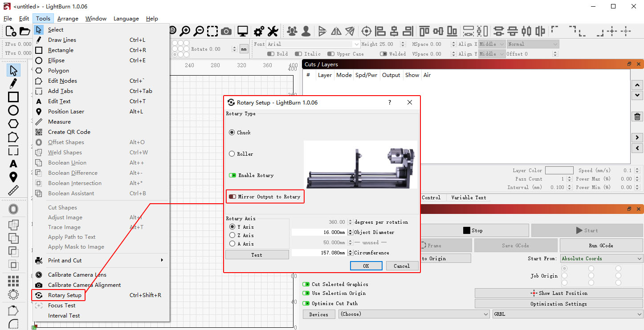
Task: Create a new file with toolbar icon
Action: tap(11, 31)
